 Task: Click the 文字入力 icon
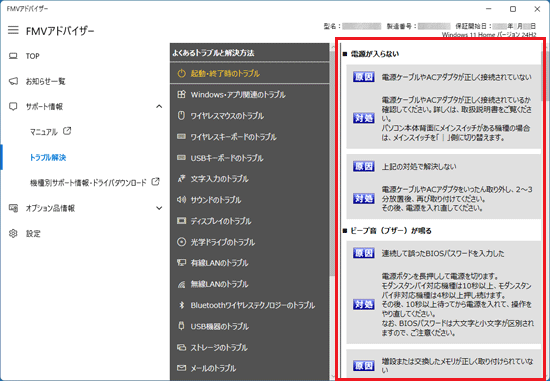tap(181, 179)
